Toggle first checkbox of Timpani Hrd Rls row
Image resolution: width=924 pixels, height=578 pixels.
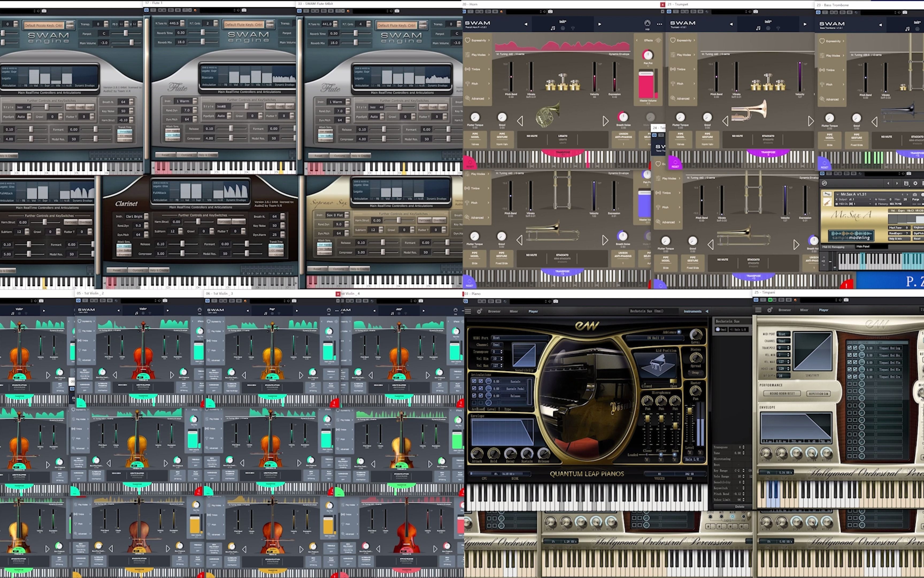pos(849,369)
